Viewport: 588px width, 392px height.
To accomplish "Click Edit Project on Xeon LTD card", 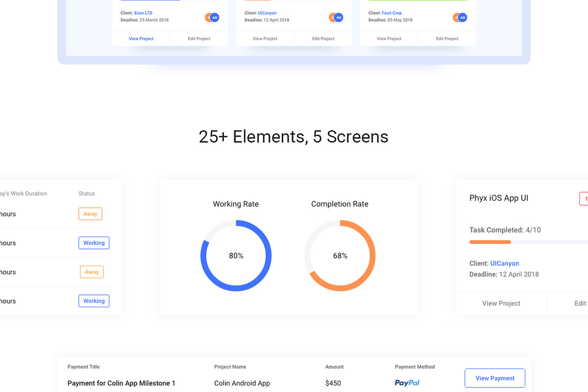I will [x=199, y=39].
